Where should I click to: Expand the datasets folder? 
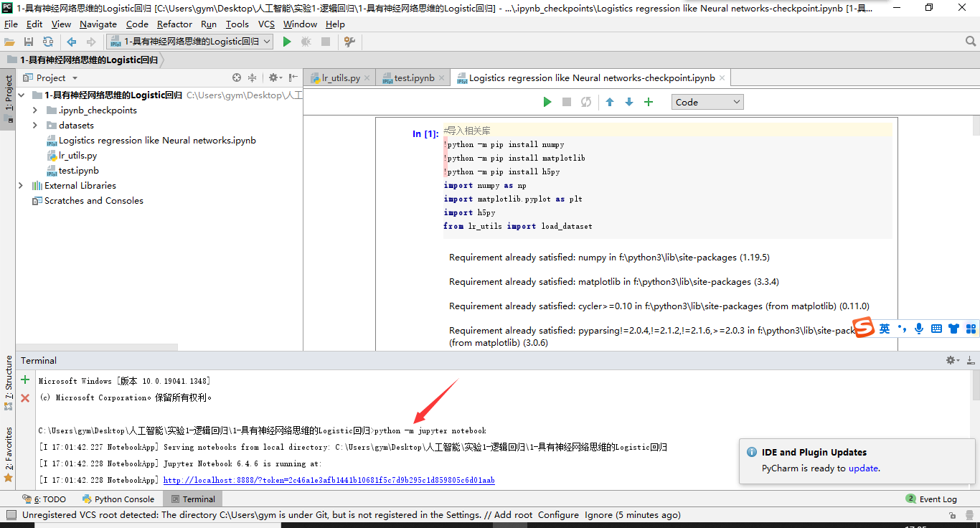pyautogui.click(x=35, y=125)
